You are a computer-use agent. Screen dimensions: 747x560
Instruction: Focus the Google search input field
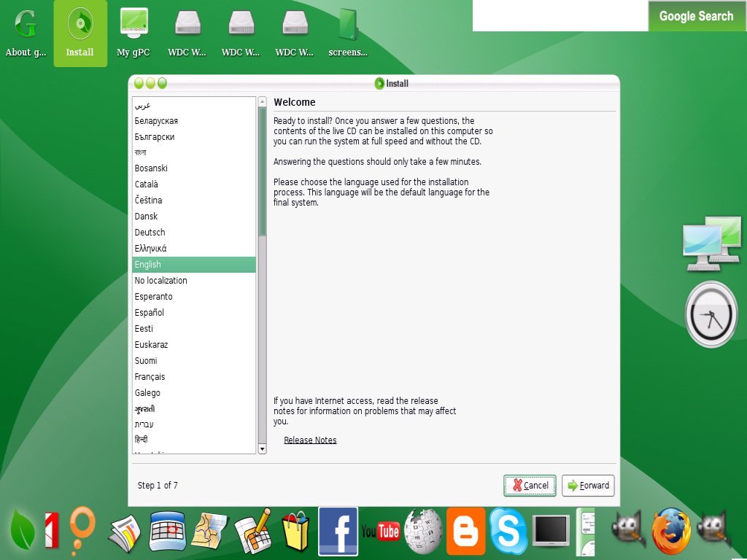[x=560, y=16]
